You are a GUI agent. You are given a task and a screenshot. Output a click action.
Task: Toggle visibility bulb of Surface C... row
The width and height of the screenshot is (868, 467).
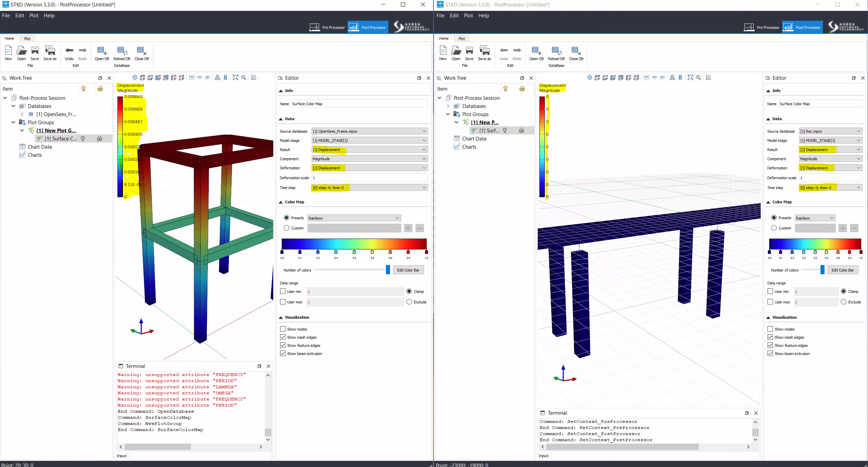pos(83,138)
